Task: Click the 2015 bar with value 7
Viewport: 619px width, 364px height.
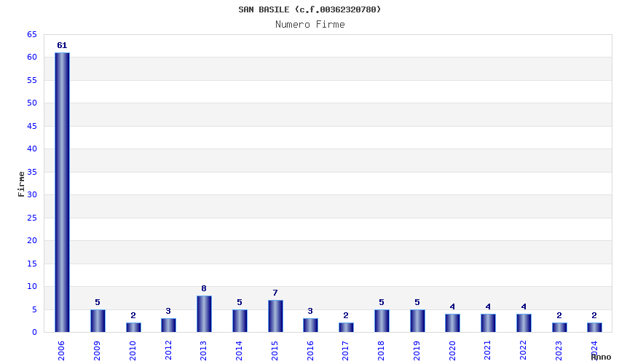Action: coord(275,316)
